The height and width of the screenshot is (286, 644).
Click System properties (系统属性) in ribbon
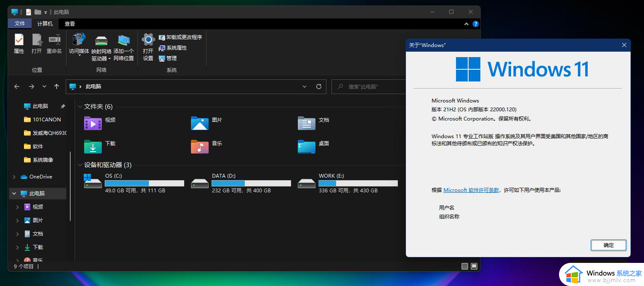(172, 48)
